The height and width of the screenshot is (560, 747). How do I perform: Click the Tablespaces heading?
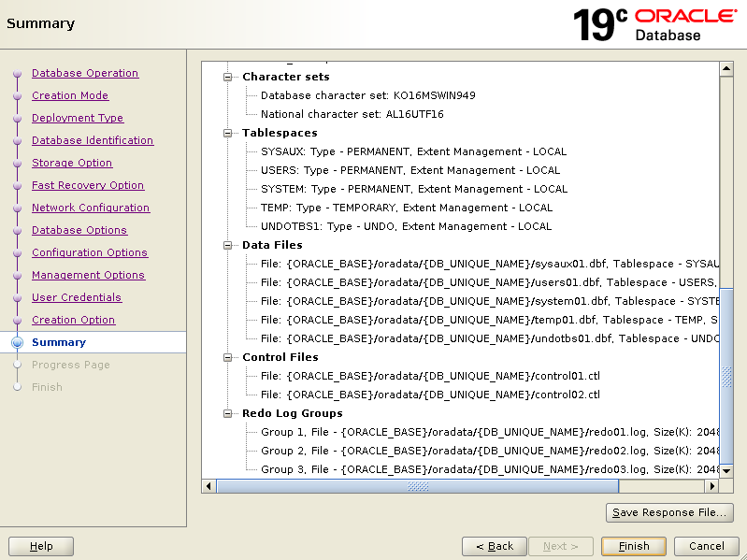click(280, 133)
